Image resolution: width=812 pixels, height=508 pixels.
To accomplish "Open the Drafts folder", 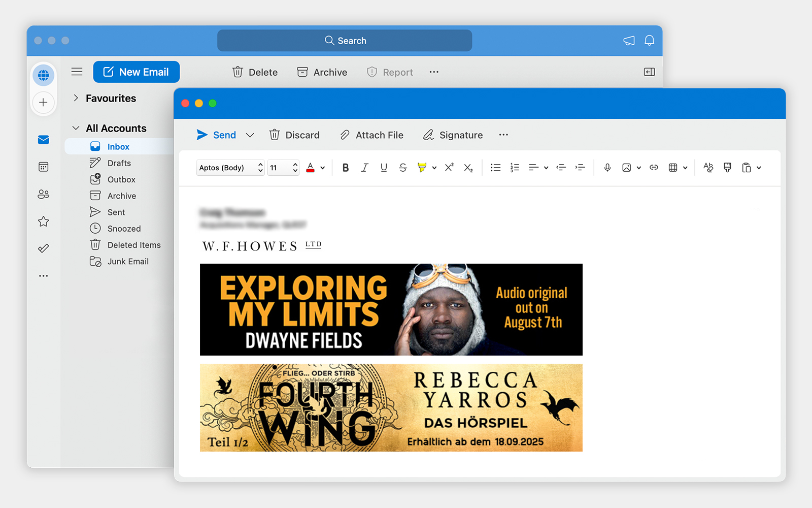I will [x=119, y=163].
